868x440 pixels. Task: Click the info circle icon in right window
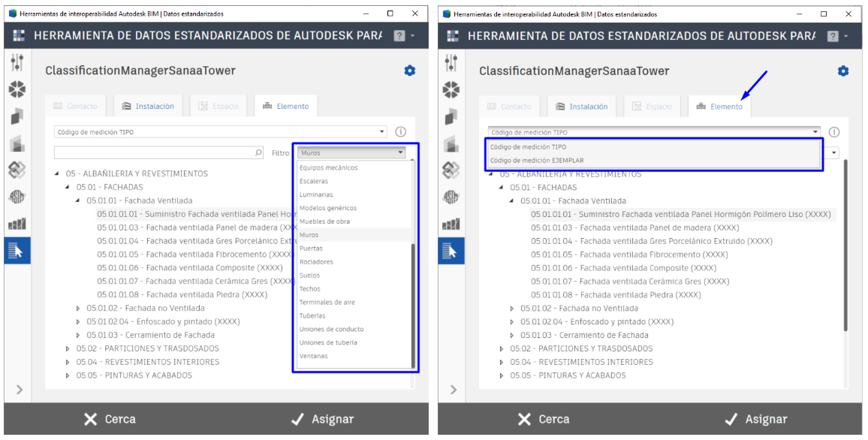coord(834,131)
